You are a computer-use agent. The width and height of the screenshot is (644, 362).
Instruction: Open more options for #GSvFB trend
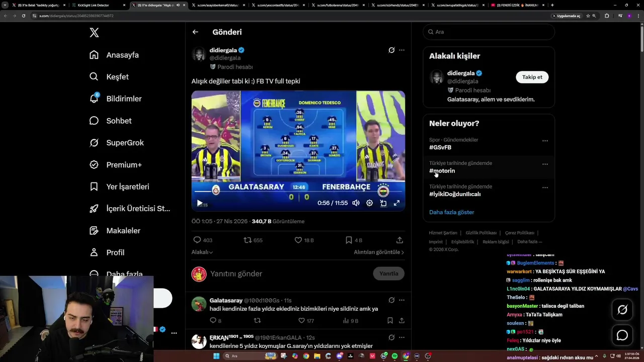coord(545,141)
